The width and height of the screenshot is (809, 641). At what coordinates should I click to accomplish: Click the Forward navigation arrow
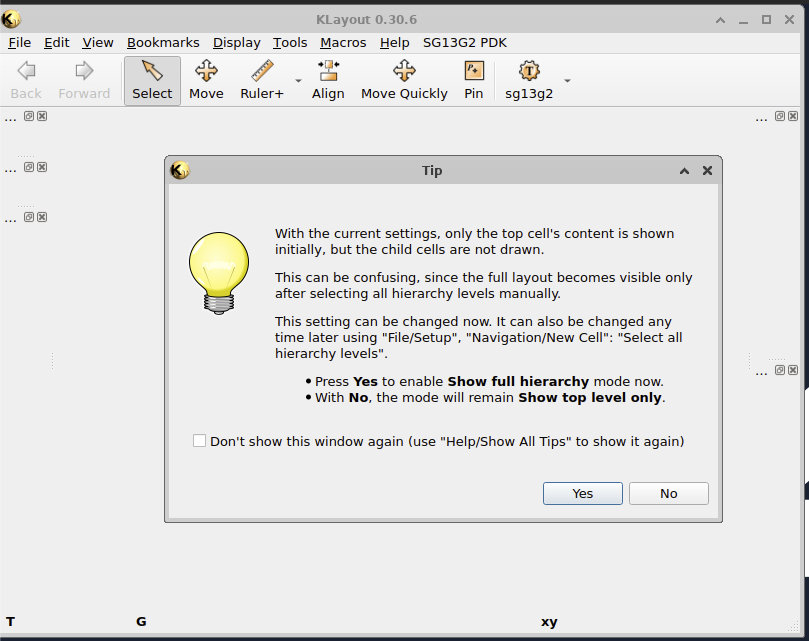point(84,80)
